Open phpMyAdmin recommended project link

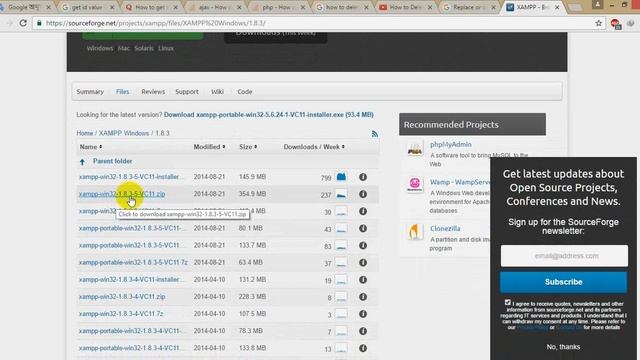coord(451,144)
